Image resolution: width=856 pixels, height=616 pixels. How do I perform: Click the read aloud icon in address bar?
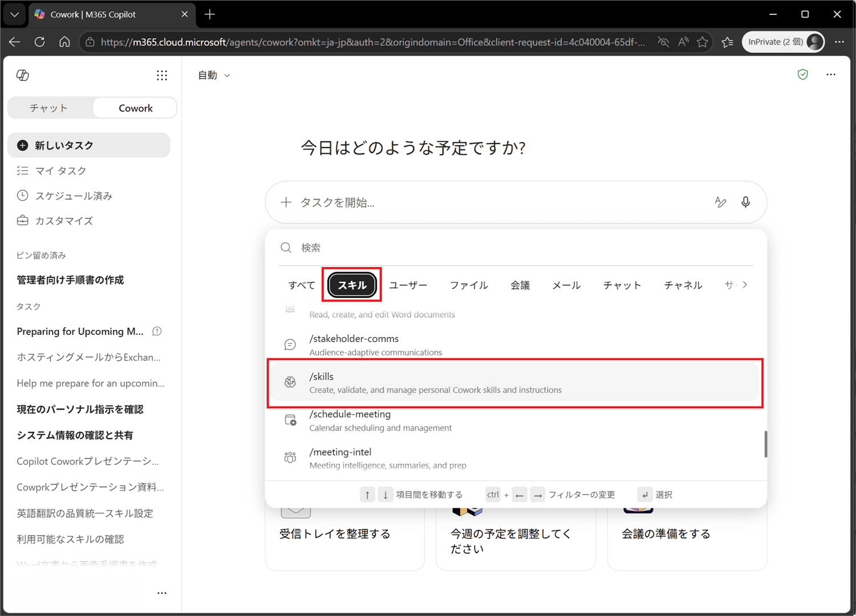(x=683, y=42)
